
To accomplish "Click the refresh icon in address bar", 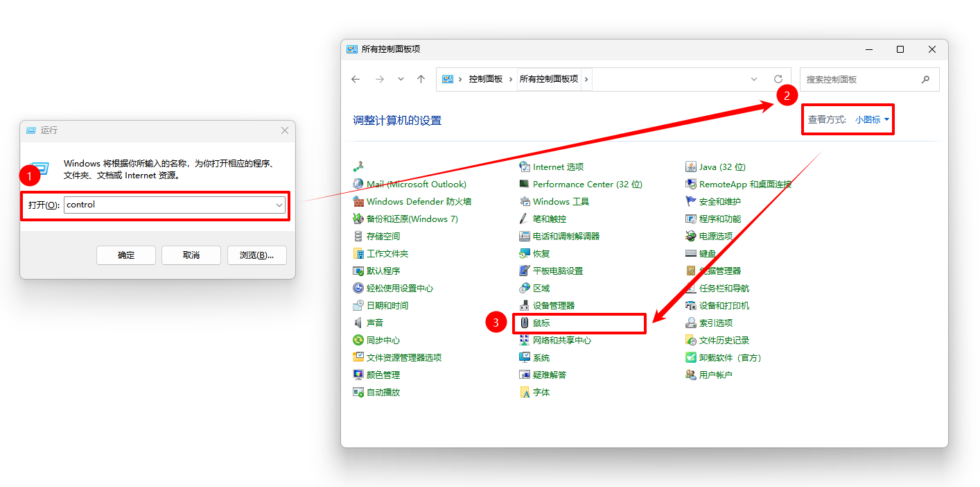I will tap(778, 79).
